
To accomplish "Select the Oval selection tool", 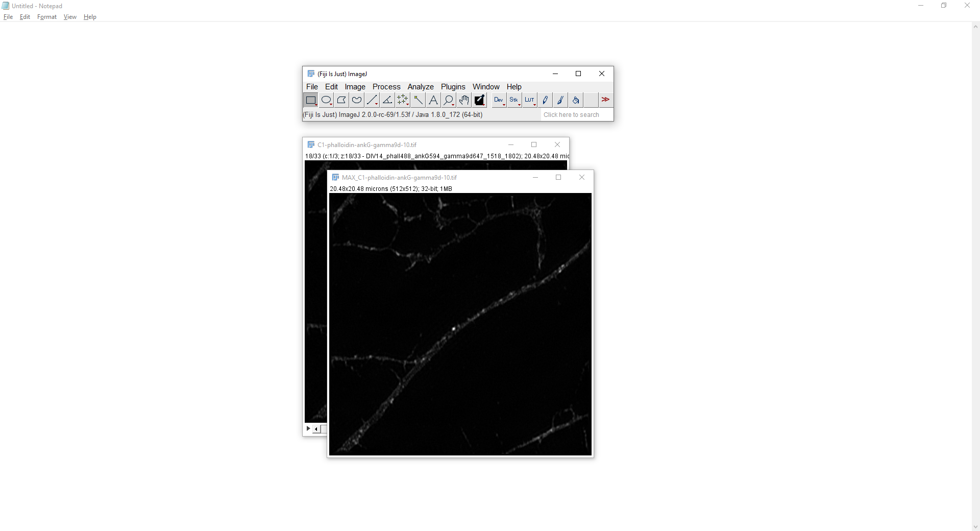I will [x=326, y=100].
